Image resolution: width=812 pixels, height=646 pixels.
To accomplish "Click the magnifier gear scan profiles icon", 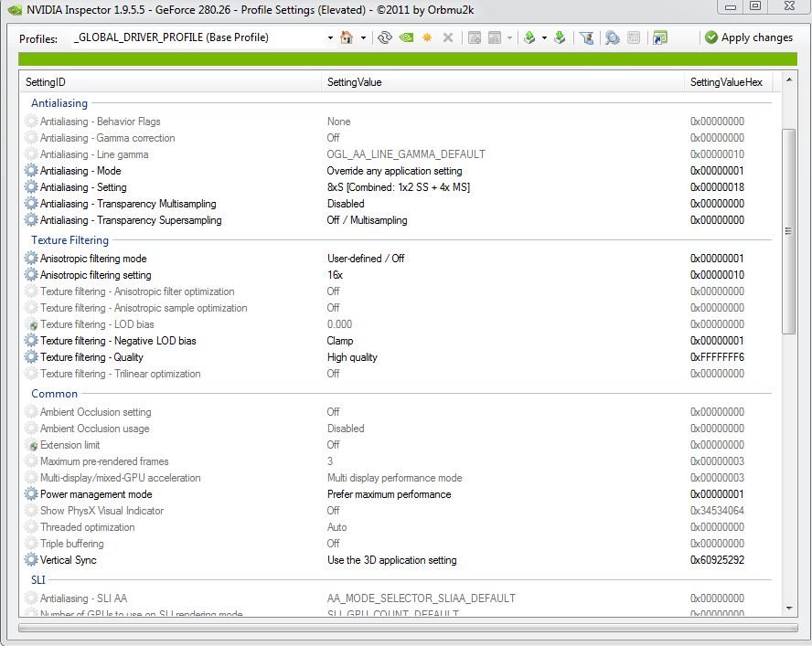I will pos(612,37).
